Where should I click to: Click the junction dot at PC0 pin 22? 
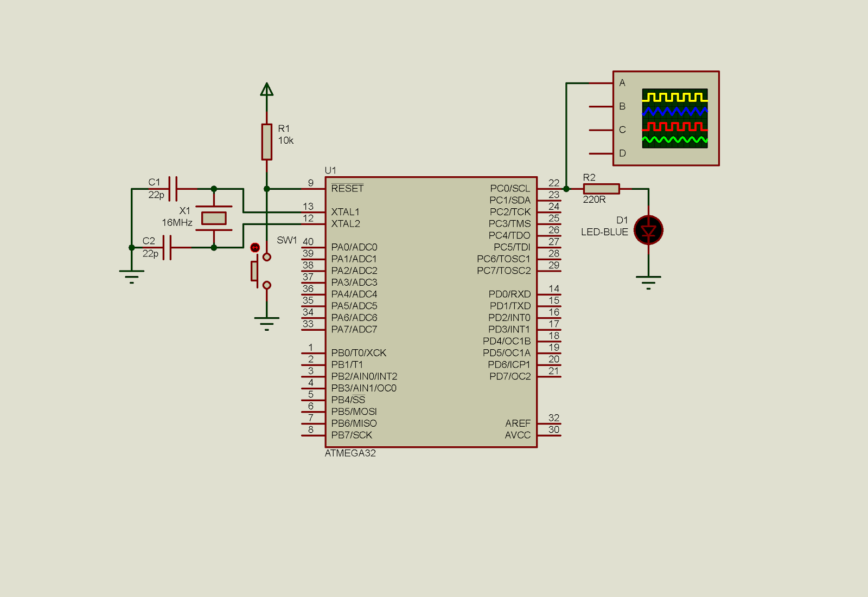pyautogui.click(x=566, y=189)
